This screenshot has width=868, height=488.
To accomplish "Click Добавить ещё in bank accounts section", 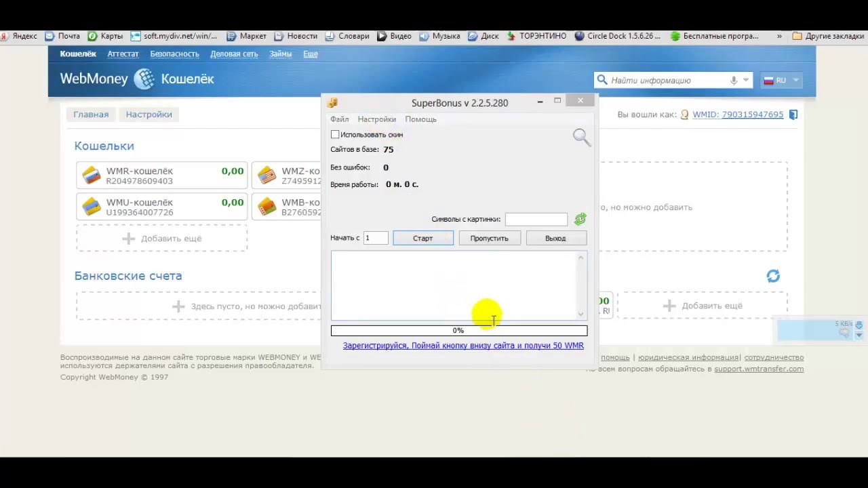I will 703,306.
